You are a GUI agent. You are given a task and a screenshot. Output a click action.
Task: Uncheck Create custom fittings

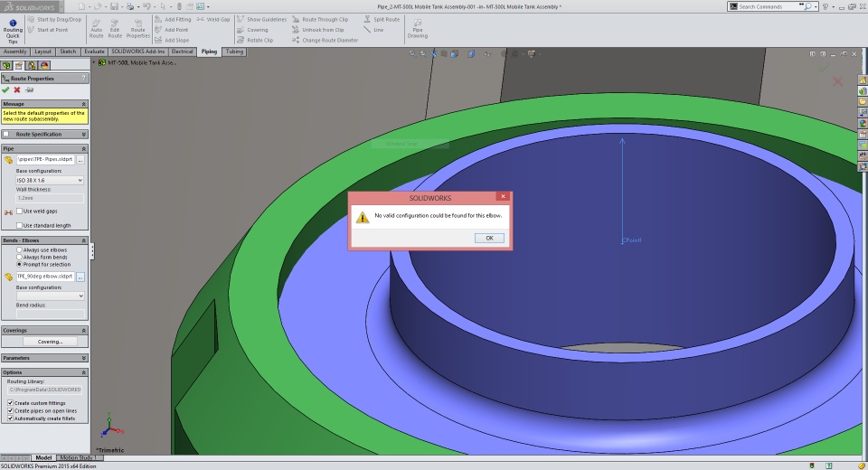[x=11, y=403]
